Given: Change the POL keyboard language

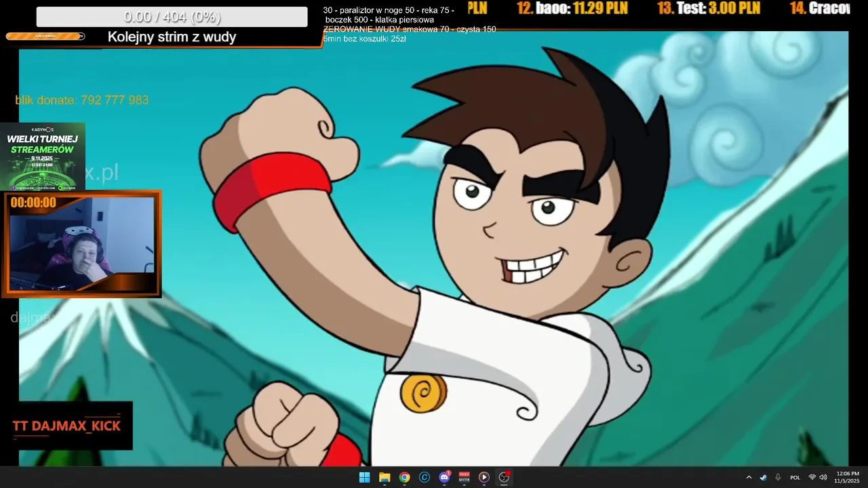Looking at the screenshot, I should point(795,477).
